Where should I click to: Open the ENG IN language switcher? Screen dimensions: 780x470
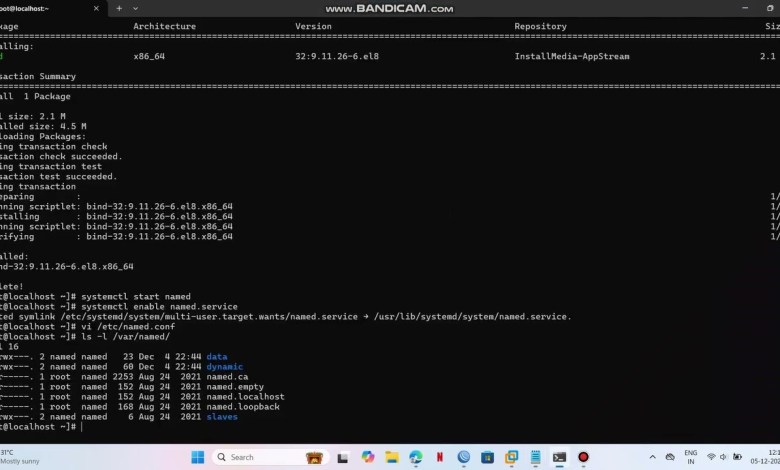coord(690,457)
